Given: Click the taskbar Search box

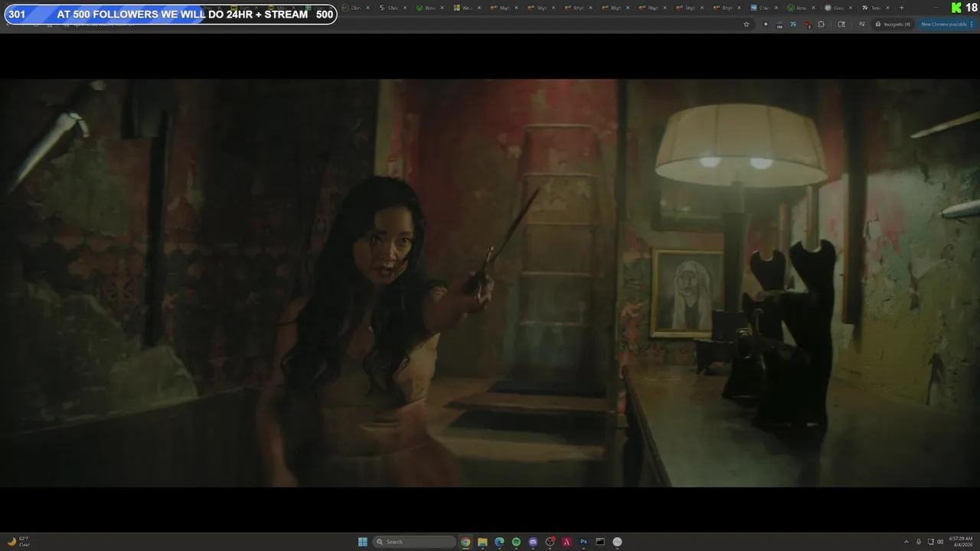Looking at the screenshot, I should coord(414,542).
